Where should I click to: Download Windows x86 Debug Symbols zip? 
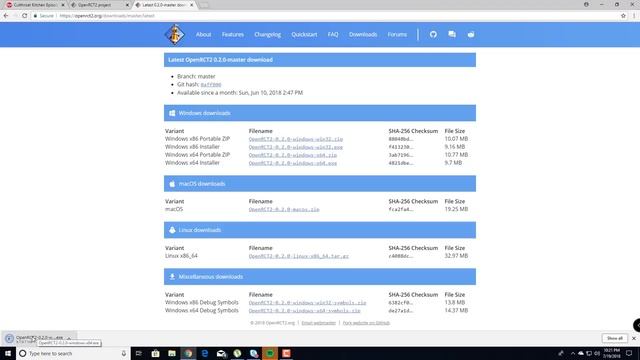pyautogui.click(x=307, y=303)
